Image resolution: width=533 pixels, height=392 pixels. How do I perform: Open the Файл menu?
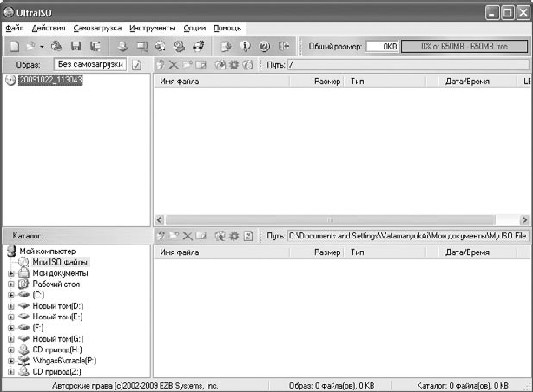tap(14, 29)
